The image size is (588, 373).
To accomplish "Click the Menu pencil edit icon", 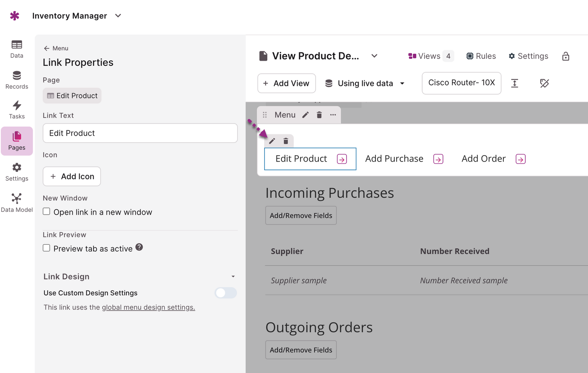I will click(x=305, y=115).
